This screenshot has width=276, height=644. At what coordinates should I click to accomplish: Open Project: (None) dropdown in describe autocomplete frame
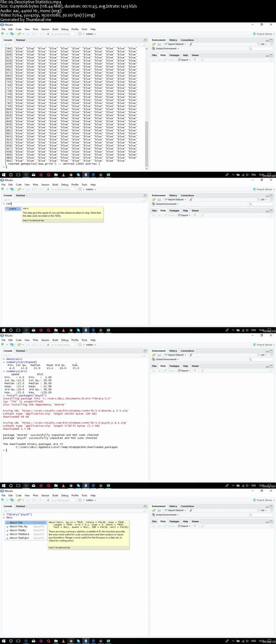click(263, 500)
